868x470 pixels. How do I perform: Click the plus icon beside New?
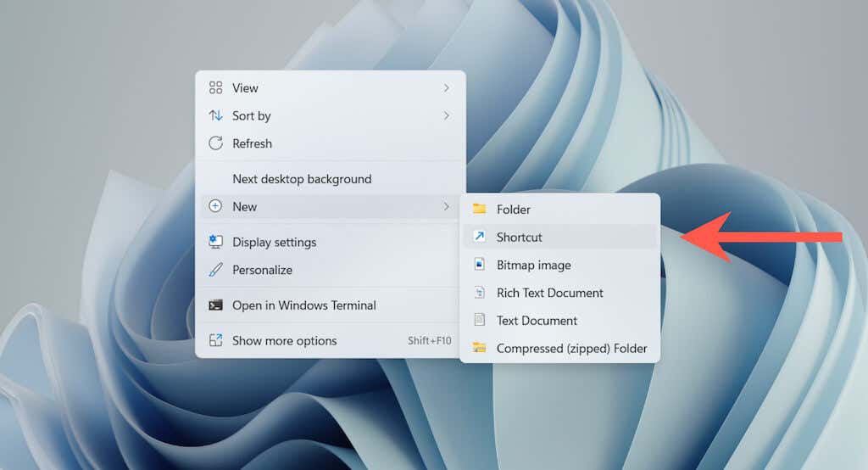(215, 206)
